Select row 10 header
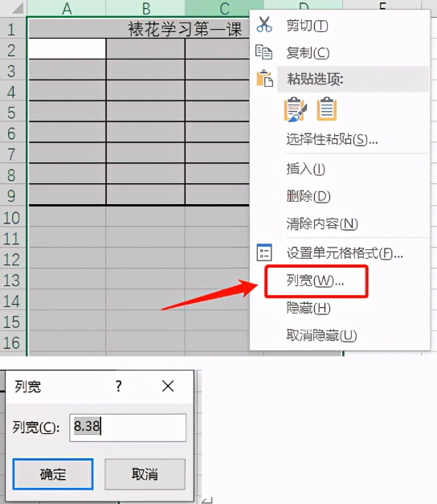This screenshot has width=437, height=504. click(x=11, y=218)
